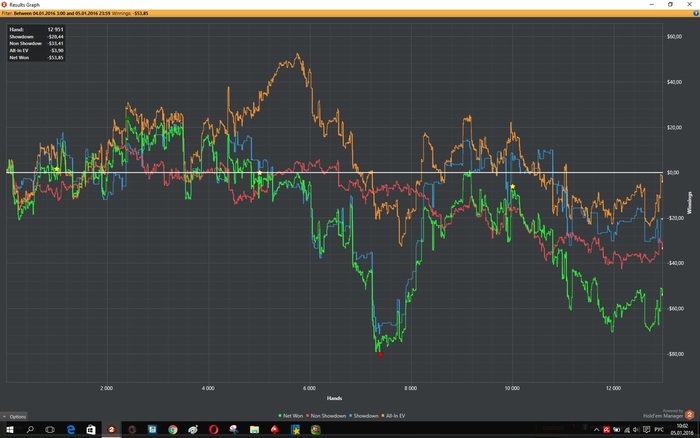Open PokerStars red spade icon in taskbar
The image size is (700, 438).
[275, 430]
